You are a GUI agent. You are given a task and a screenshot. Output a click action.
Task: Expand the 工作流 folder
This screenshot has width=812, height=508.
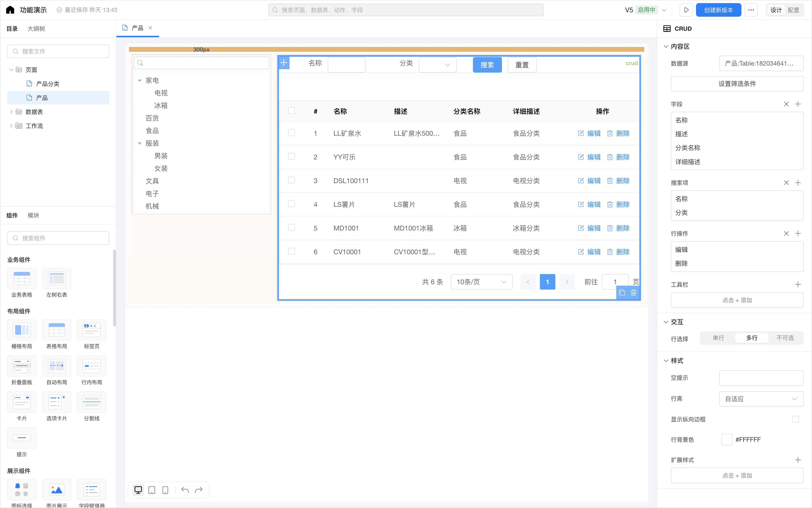pyautogui.click(x=11, y=126)
